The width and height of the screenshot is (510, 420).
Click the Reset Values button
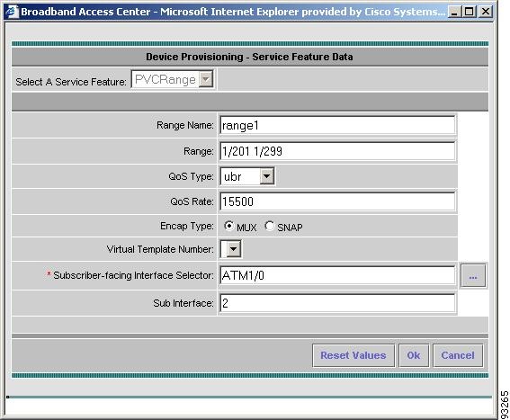pos(353,355)
